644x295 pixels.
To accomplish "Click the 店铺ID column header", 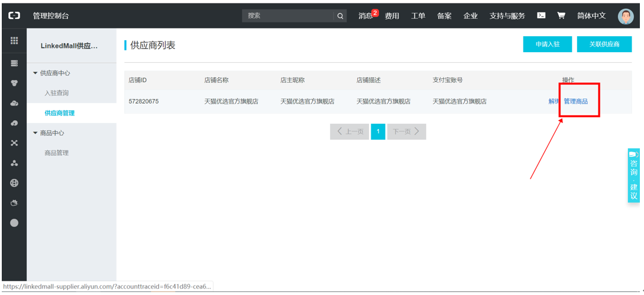I will [x=138, y=80].
